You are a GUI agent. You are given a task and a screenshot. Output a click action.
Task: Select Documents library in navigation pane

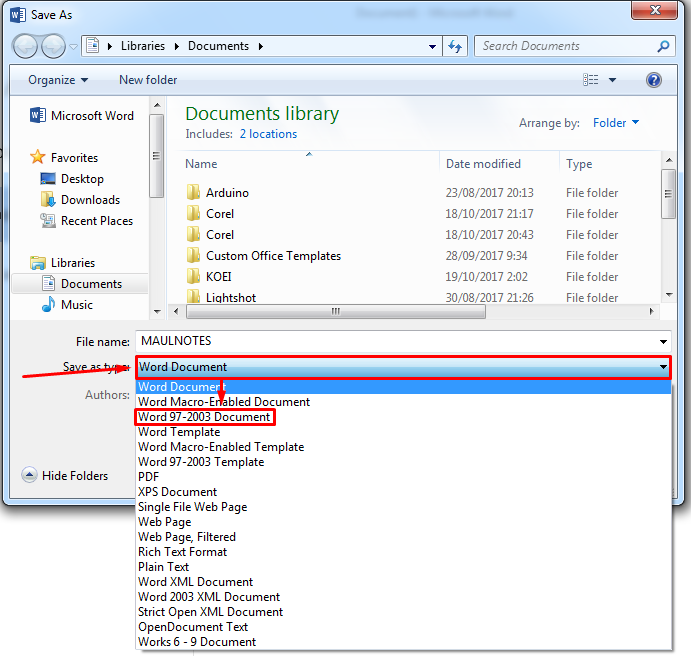click(80, 284)
